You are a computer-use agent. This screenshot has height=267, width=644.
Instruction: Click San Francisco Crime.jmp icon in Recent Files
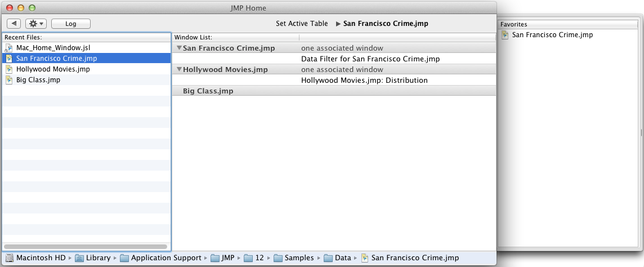[x=9, y=58]
